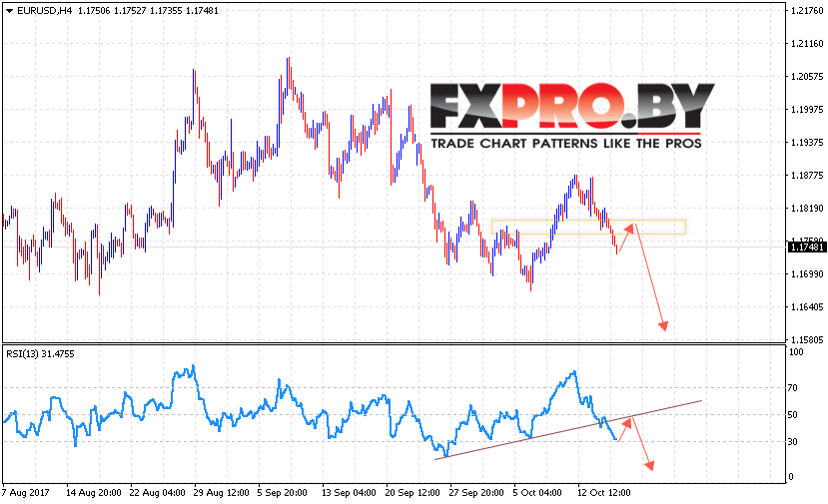
Task: Click the 30 level on RSI scale
Action: [793, 442]
